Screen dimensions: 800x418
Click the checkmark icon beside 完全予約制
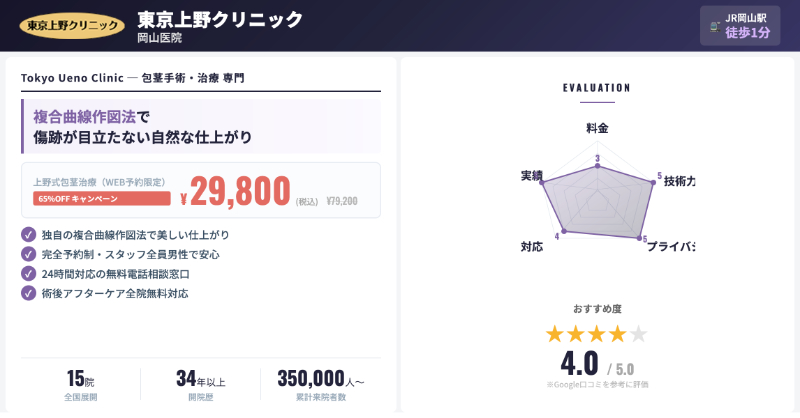point(28,254)
